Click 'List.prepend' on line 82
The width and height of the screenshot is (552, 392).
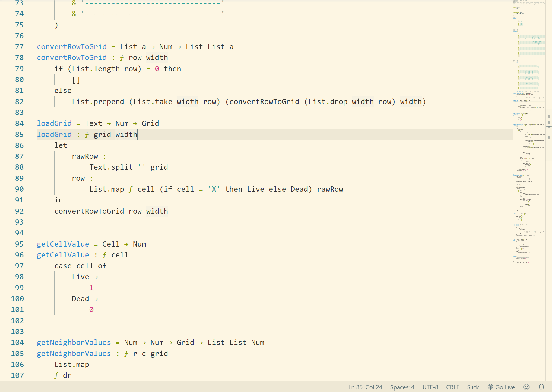pos(98,102)
